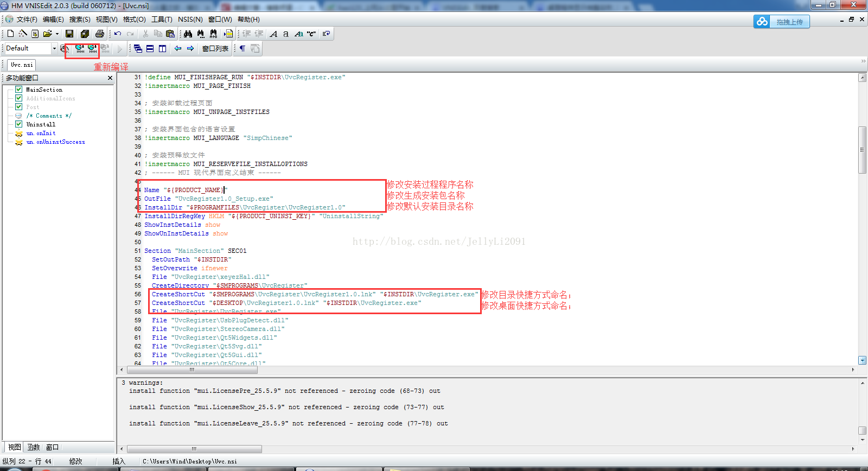Close the 多功能窗口 panel
Screen dimensions: 868x471
[110, 78]
